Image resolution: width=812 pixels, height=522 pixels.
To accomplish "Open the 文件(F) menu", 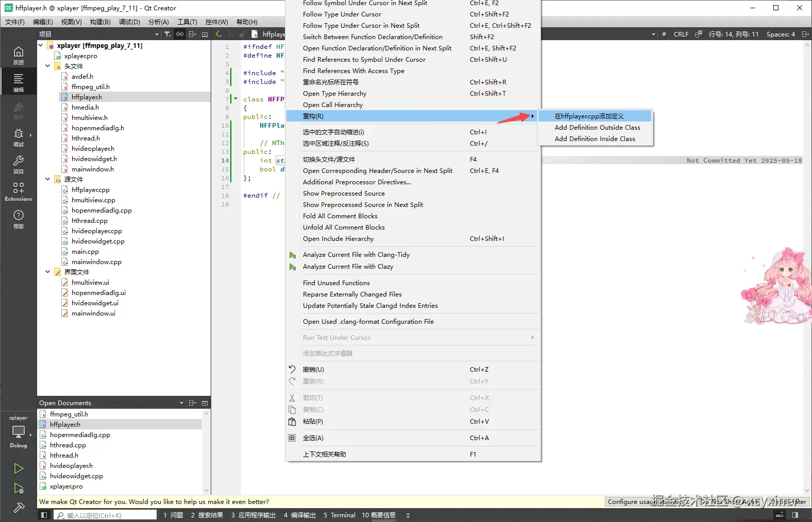I will 15,22.
